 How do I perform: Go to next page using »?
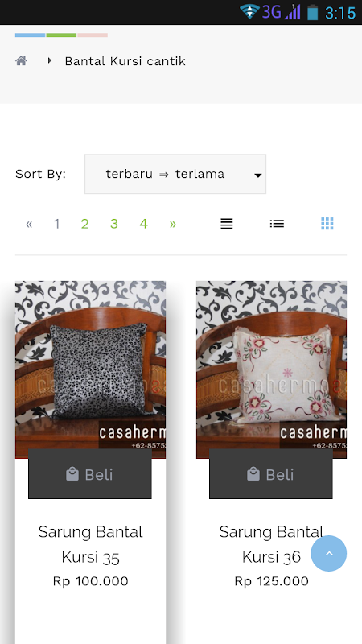point(173,224)
